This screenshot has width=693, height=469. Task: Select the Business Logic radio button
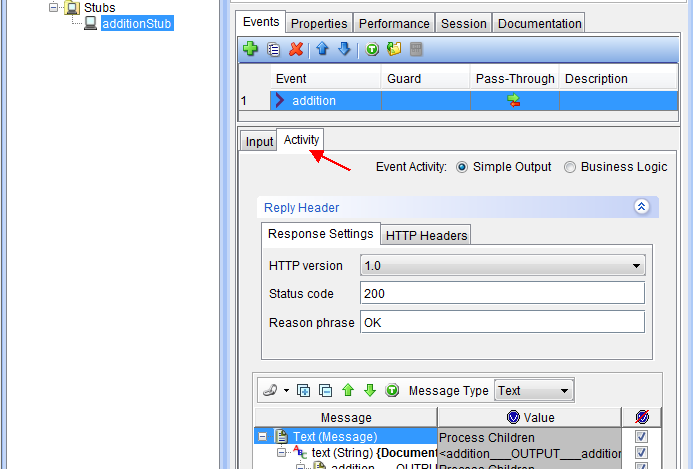(570, 167)
